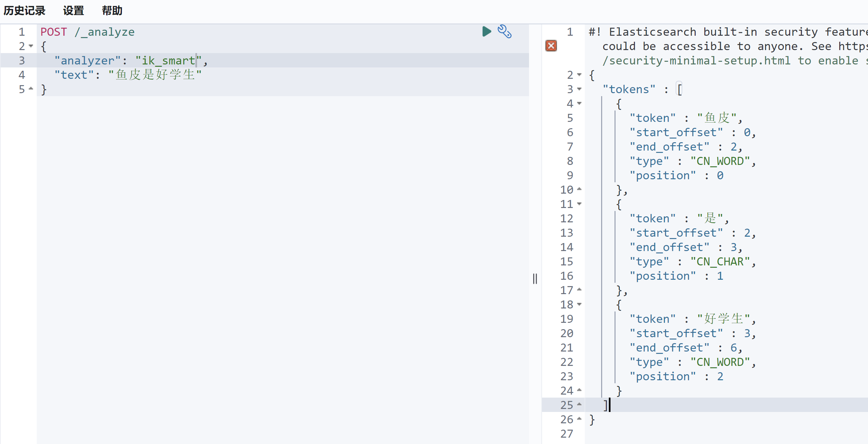This screenshot has height=444, width=868.
Task: Click the fold-end marker at output line 10
Action: [579, 190]
